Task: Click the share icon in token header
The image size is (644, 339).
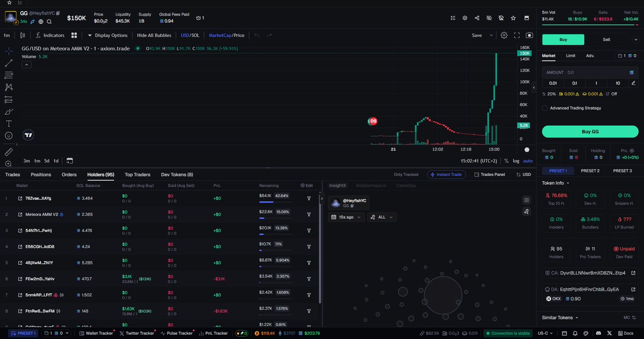Action: tap(477, 18)
